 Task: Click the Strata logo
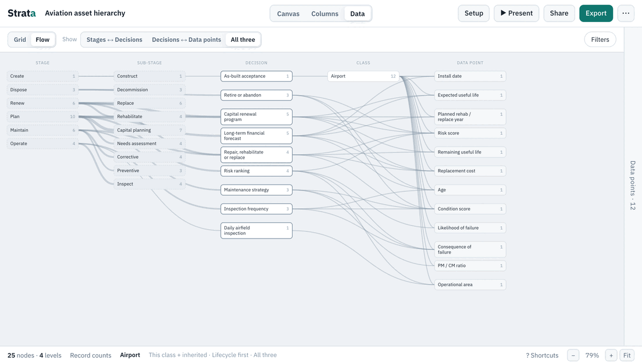point(22,13)
